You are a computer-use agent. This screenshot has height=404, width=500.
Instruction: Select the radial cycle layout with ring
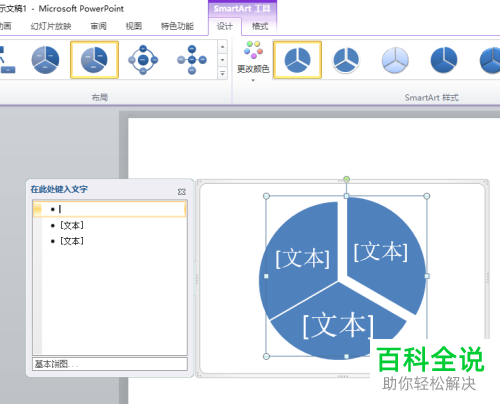tap(143, 60)
